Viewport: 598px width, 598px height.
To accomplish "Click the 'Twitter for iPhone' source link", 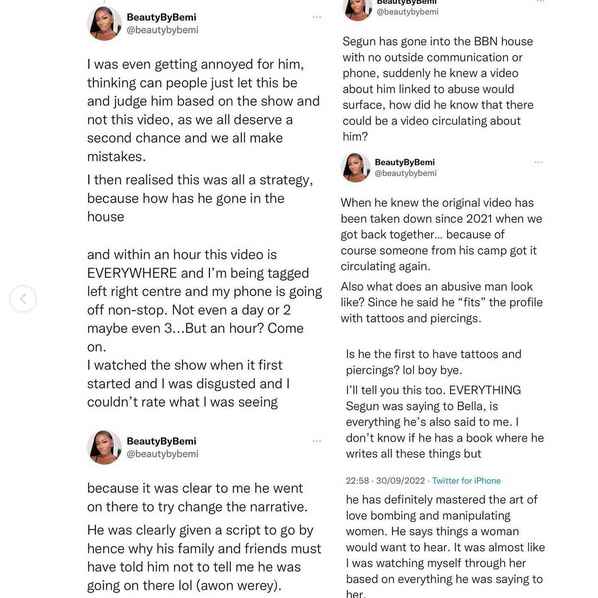I will click(466, 481).
